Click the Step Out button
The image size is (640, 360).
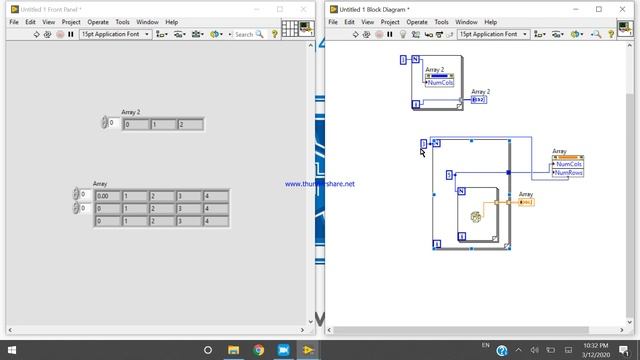pyautogui.click(x=449, y=35)
